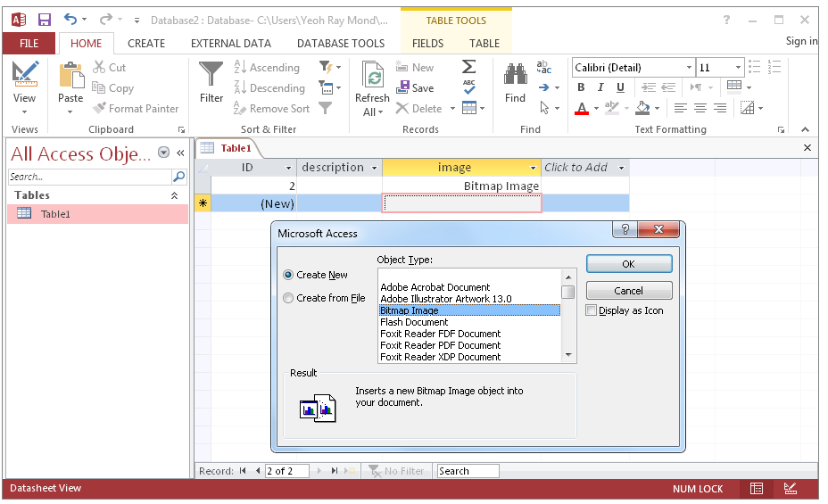The height and width of the screenshot is (504, 828).
Task: Click Sign in link
Action: tap(801, 41)
